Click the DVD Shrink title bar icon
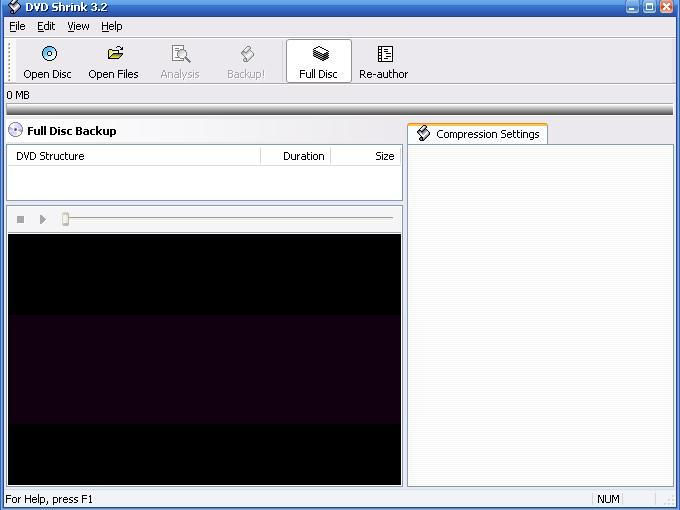The width and height of the screenshot is (680, 510). 14,7
